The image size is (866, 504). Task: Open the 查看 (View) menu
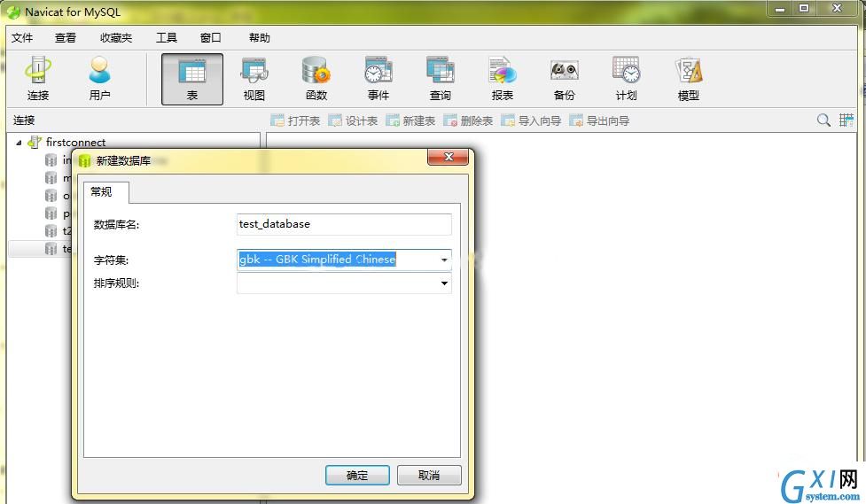[66, 37]
